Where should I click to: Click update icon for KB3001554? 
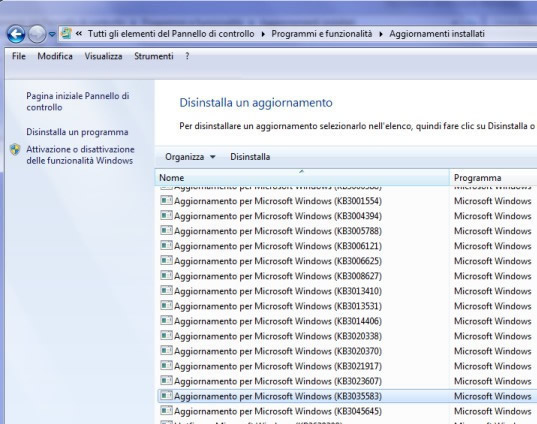pos(166,200)
